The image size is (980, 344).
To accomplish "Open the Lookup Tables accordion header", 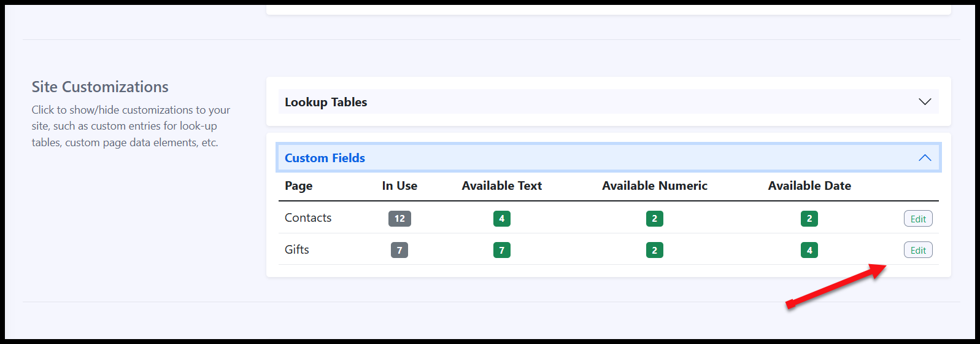I will tap(608, 102).
